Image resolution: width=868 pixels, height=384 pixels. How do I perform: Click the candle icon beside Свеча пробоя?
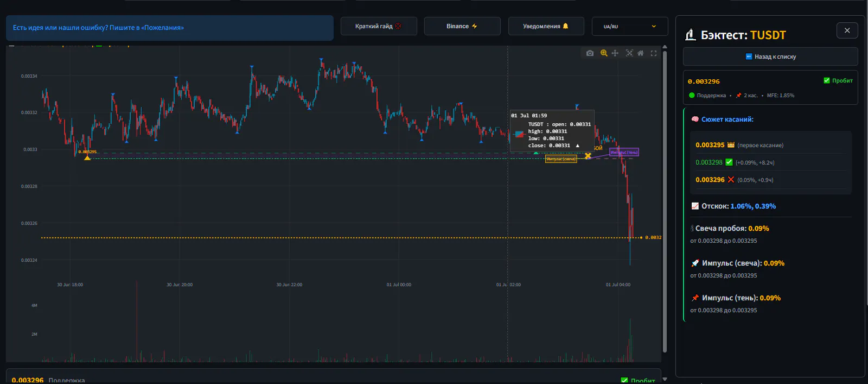(x=692, y=229)
